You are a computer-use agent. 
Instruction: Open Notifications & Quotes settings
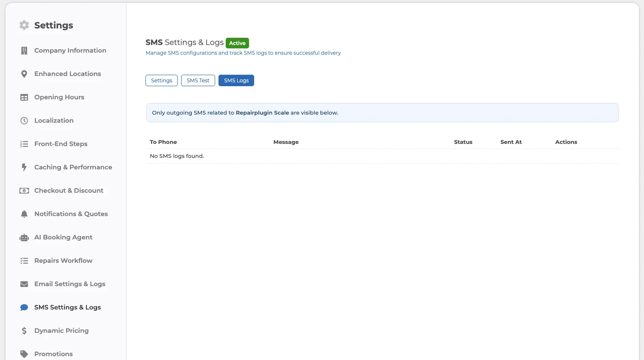tap(71, 214)
